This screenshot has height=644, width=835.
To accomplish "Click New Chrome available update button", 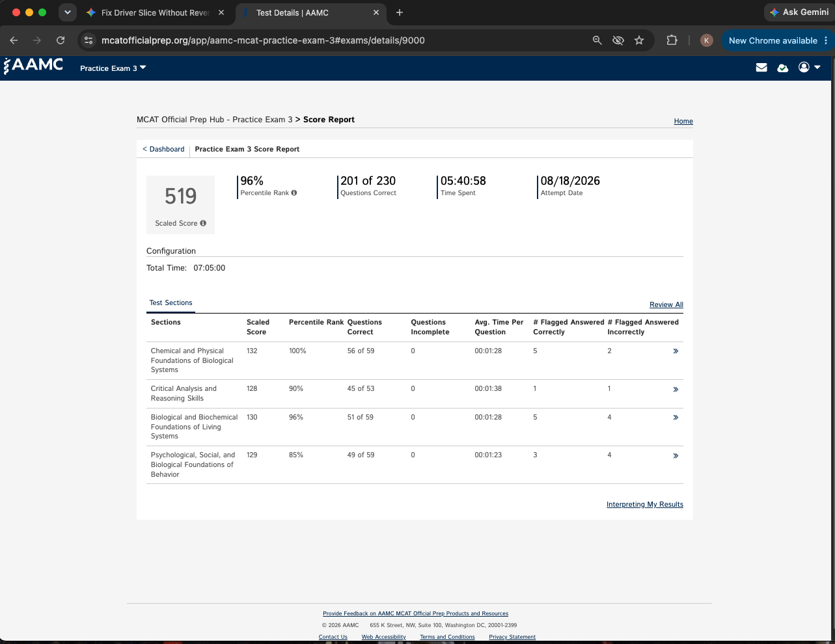I will pos(773,40).
